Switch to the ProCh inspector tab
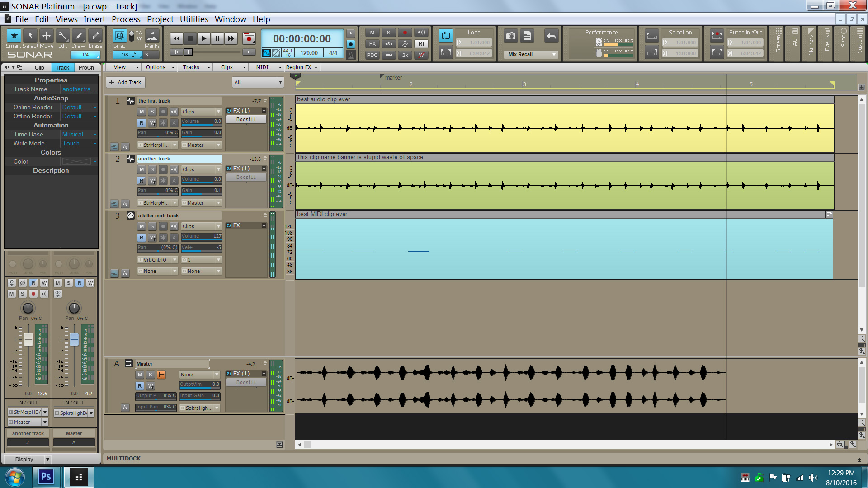Viewport: 868px width, 488px height. coord(86,67)
